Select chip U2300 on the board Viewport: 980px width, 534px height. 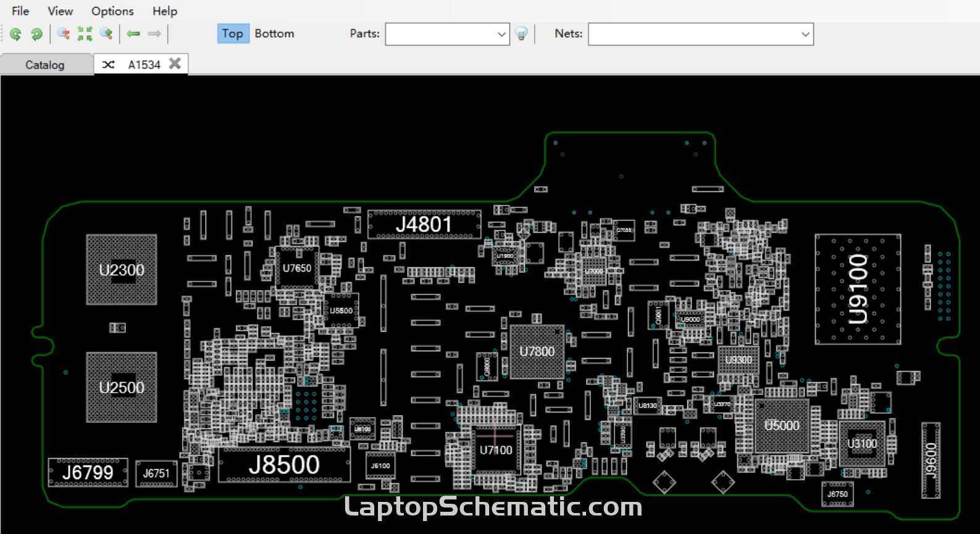pyautogui.click(x=122, y=270)
